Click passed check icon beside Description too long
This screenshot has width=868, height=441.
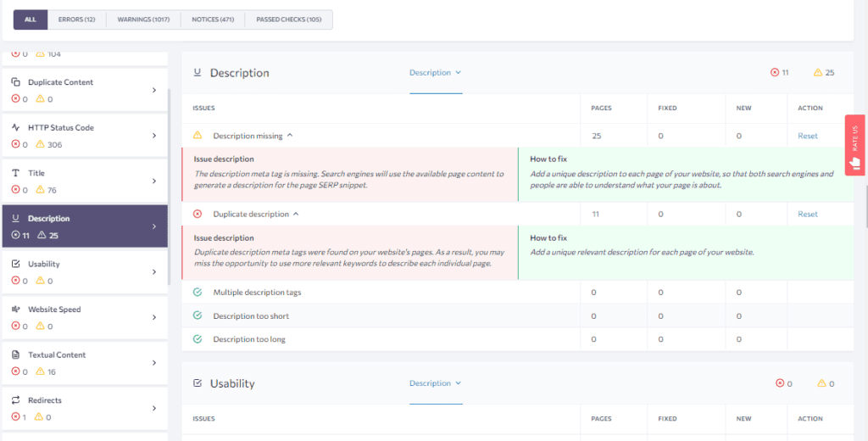(197, 339)
